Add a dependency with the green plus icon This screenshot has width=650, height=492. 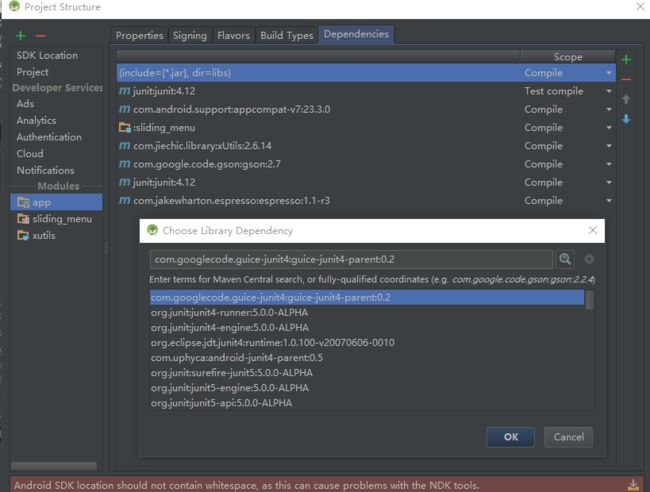click(x=626, y=59)
